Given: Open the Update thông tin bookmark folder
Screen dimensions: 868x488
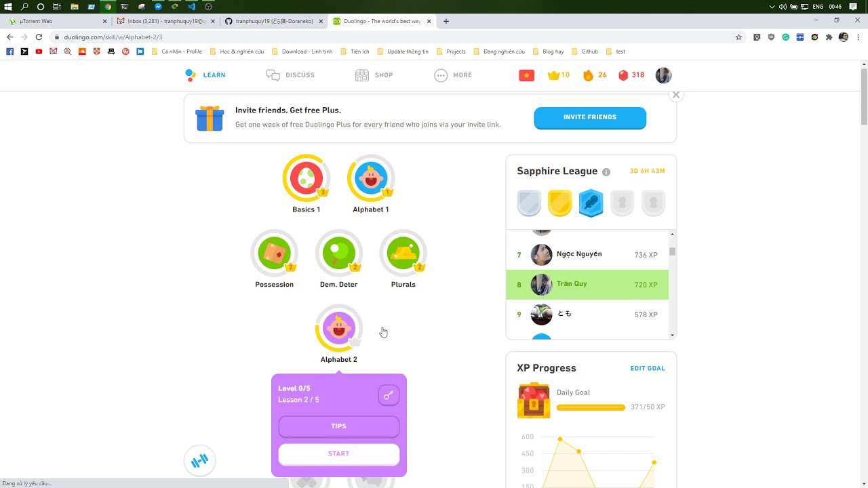Looking at the screenshot, I should coord(403,52).
